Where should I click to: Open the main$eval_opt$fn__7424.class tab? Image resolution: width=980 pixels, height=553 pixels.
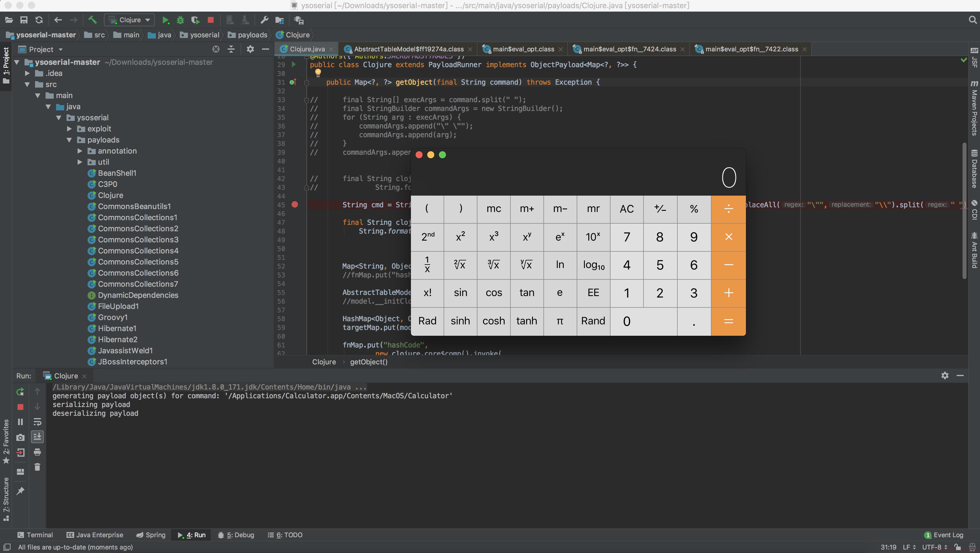pos(629,49)
